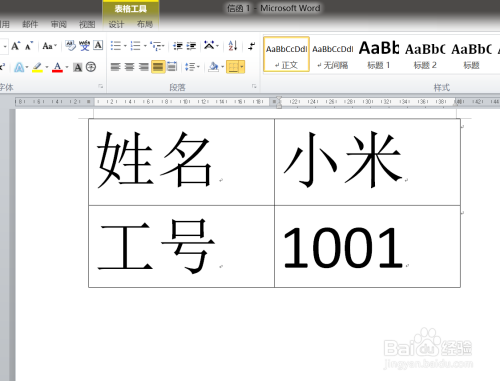Toggle Align Text Left
Viewport: 500px width, 381px height.
115,67
